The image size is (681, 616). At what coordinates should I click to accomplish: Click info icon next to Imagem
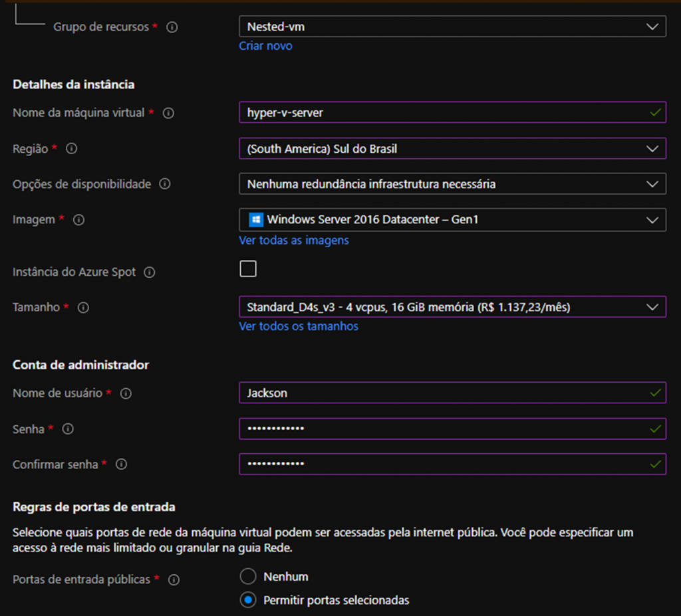click(78, 219)
